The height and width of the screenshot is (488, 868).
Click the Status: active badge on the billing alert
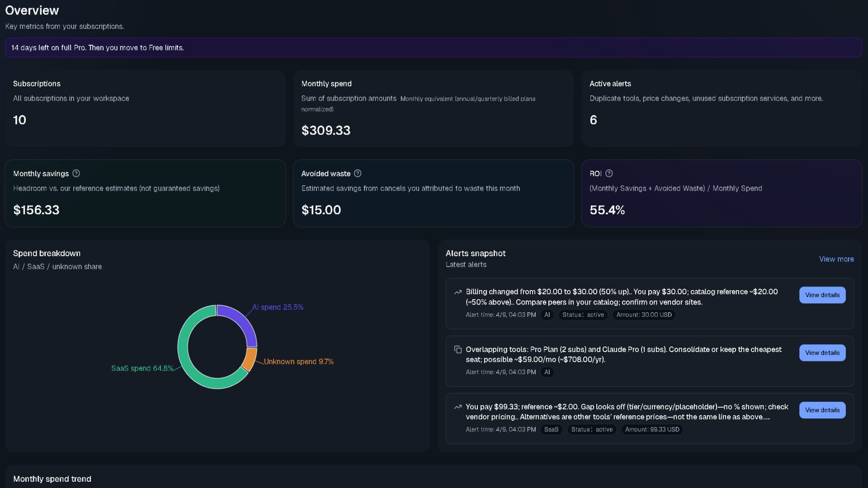582,314
